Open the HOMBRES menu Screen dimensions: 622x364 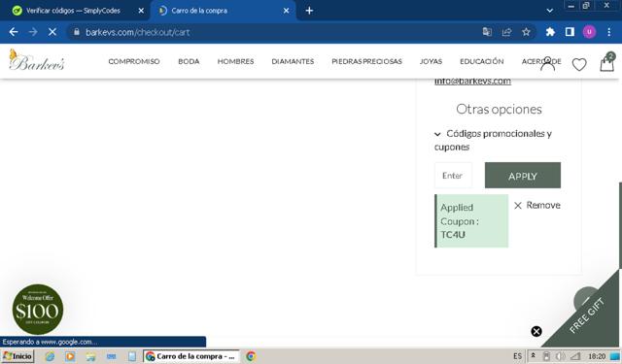[235, 61]
